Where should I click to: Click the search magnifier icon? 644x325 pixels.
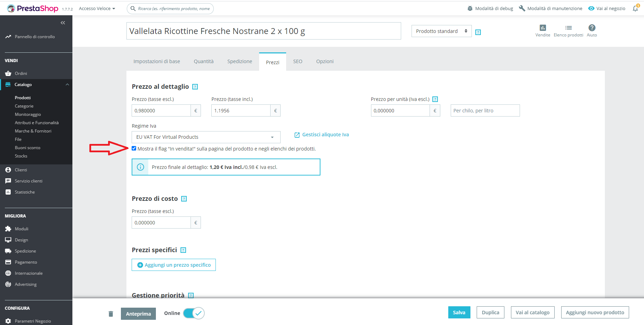[133, 9]
